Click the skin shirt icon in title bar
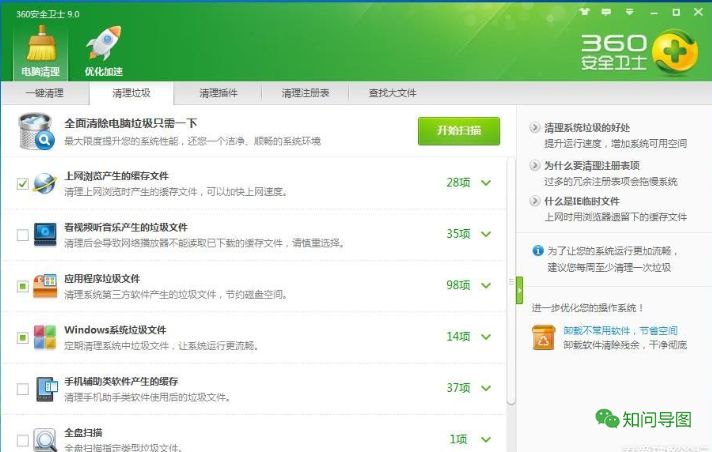The width and height of the screenshot is (712, 452). (x=584, y=11)
